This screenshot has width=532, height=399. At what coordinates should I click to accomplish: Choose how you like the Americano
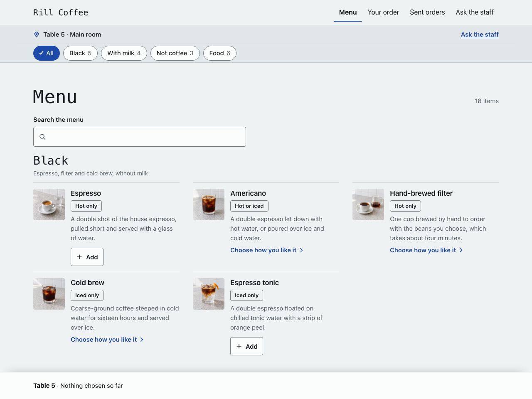[x=267, y=250]
